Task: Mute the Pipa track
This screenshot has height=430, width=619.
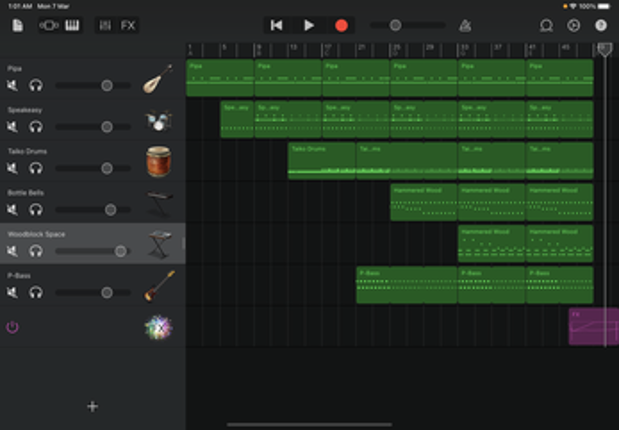Action: (x=13, y=86)
